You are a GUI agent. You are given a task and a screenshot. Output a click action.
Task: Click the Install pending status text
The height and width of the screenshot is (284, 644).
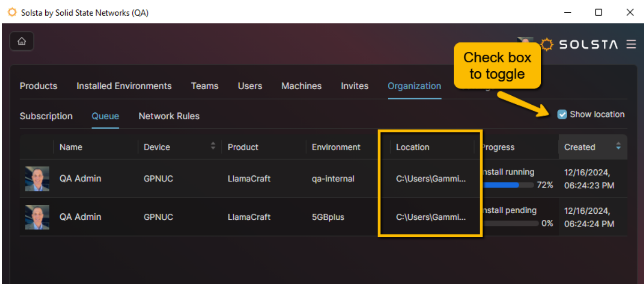(x=509, y=210)
